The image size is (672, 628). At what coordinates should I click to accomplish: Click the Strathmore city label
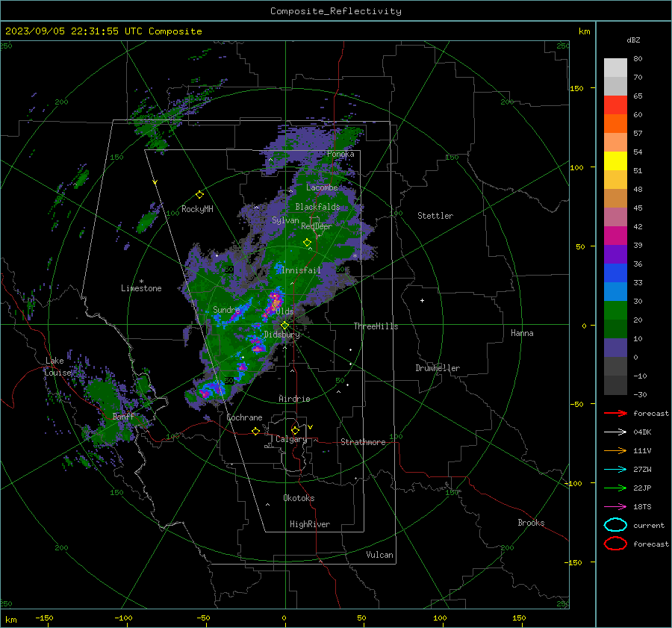tap(363, 442)
